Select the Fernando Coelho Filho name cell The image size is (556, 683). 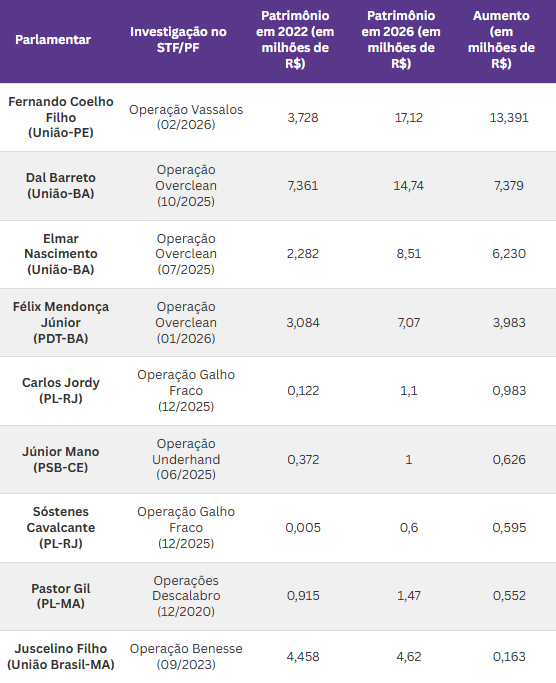click(x=61, y=117)
